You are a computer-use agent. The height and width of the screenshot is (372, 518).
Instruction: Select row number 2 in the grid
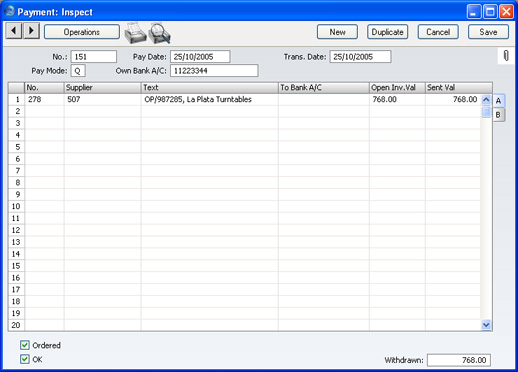(17, 111)
